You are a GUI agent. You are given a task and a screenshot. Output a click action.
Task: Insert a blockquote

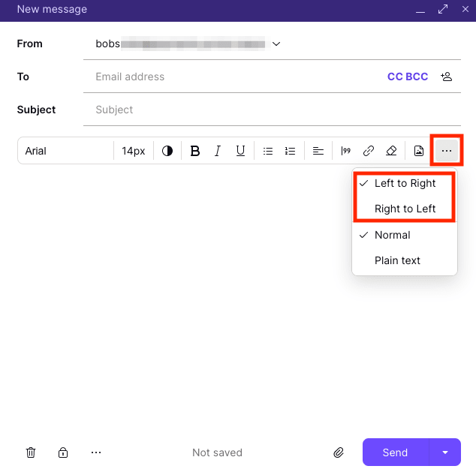tap(346, 151)
